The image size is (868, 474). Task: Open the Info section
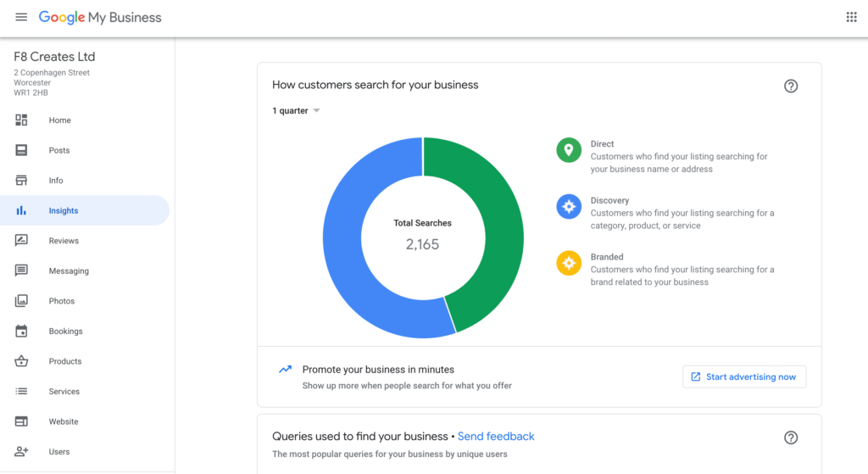85,180
